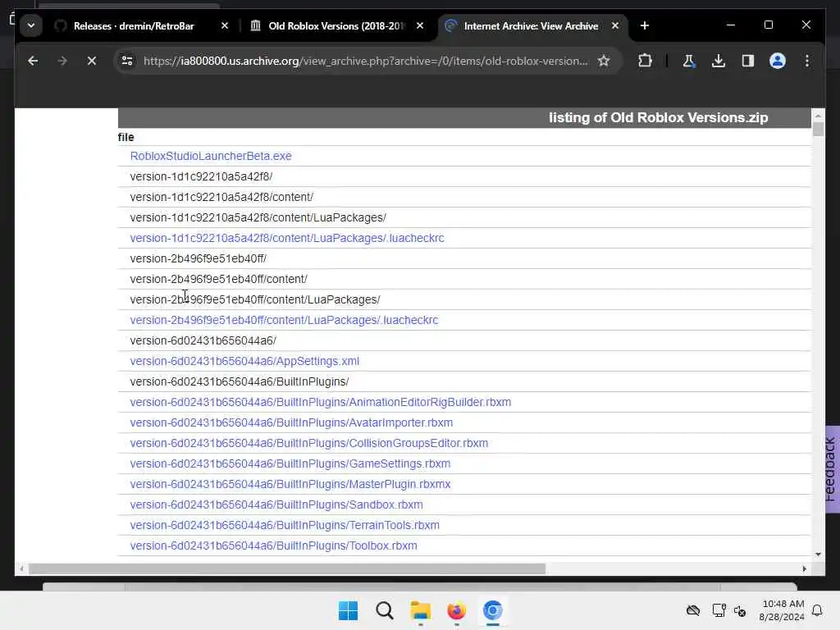Screen dimensions: 840x630
Task: Open Sandbox.rbxm link
Action: click(276, 504)
